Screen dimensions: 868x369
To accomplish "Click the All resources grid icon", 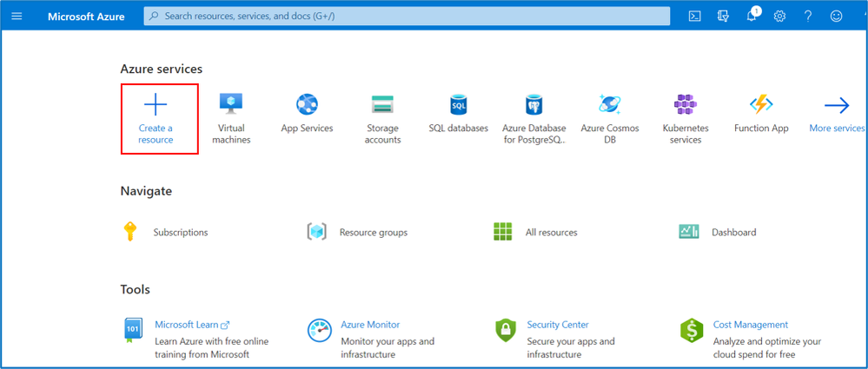I will 503,231.
